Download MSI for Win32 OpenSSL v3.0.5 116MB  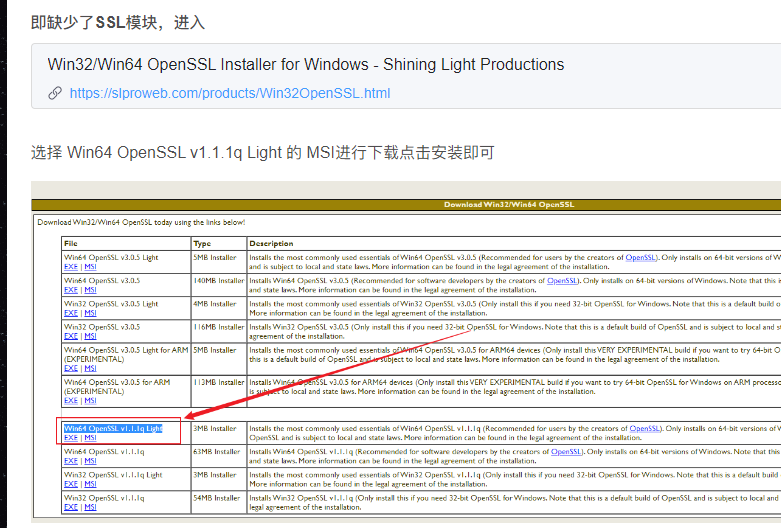tap(90, 336)
